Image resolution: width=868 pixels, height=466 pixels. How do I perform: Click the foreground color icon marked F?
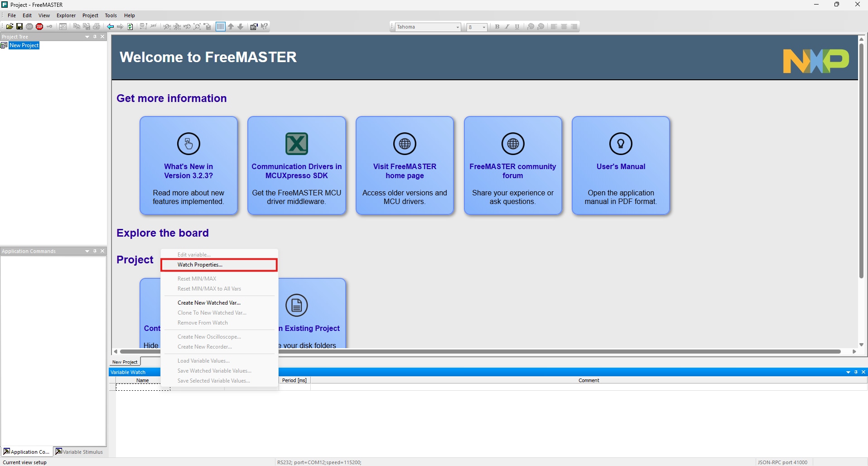(x=531, y=27)
